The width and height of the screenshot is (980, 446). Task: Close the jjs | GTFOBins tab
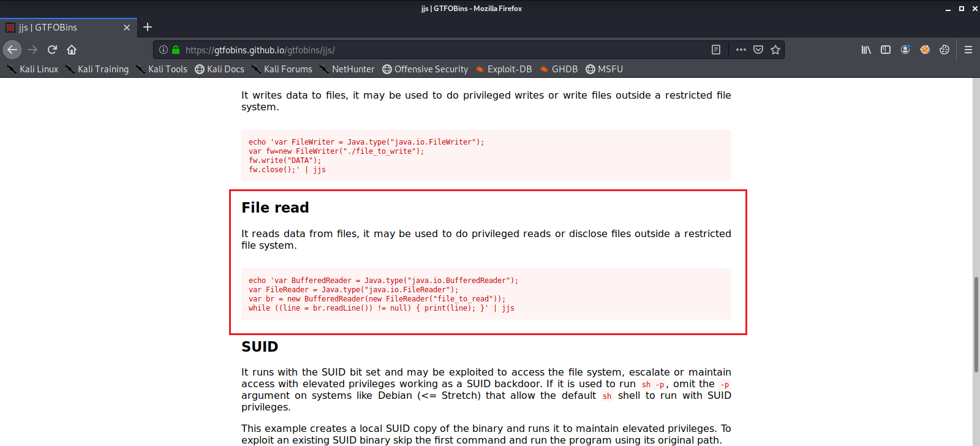pos(127,28)
